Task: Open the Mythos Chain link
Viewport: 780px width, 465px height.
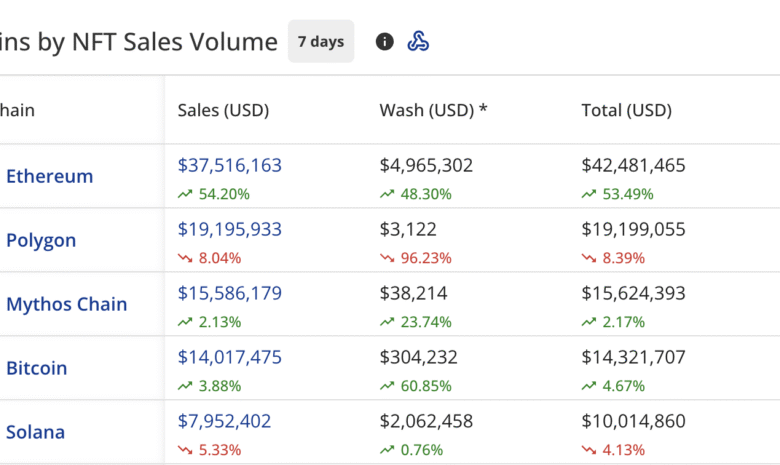Action: [x=67, y=304]
